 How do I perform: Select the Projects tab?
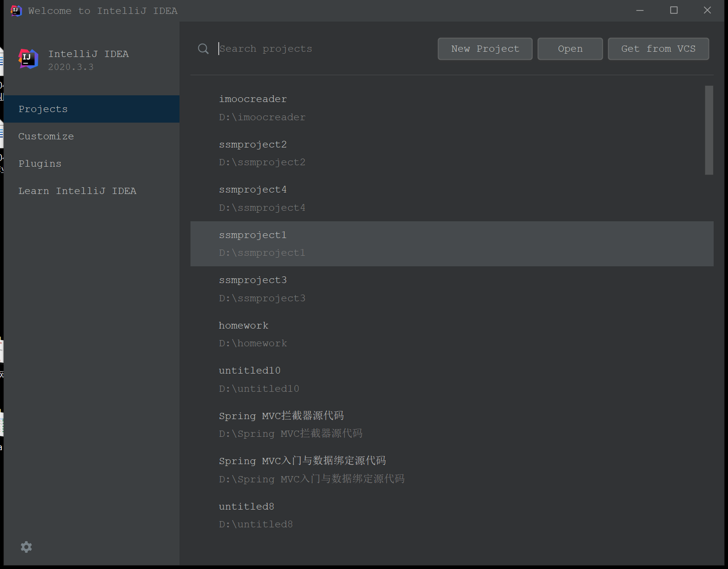point(91,109)
